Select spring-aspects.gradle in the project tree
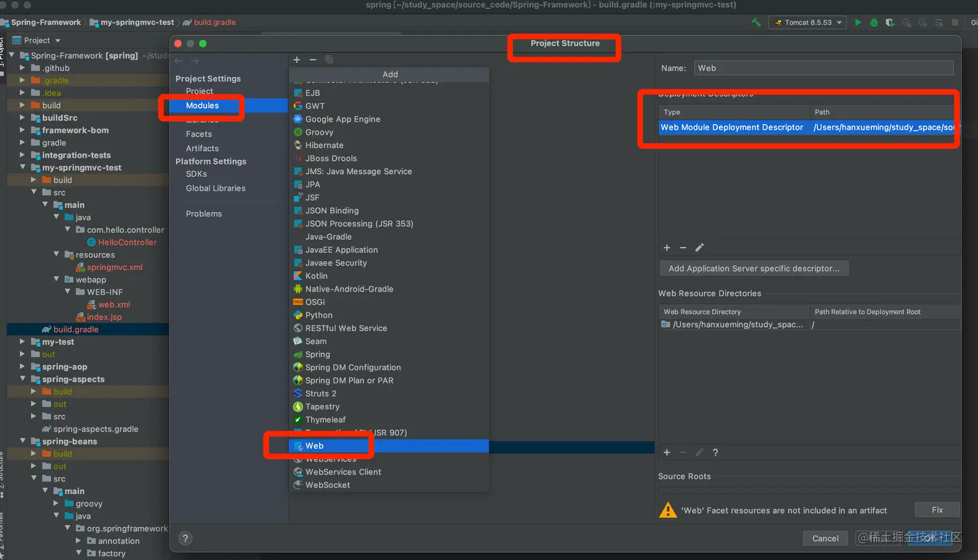978x560 pixels. (x=96, y=429)
